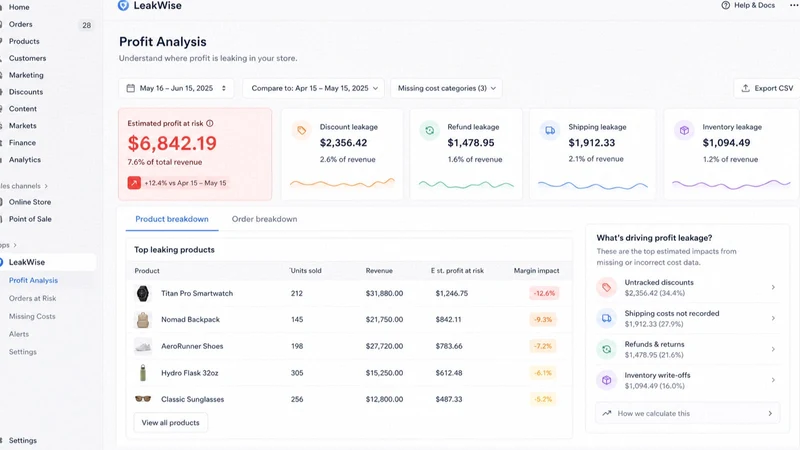Go to Home in sidebar

tap(19, 7)
